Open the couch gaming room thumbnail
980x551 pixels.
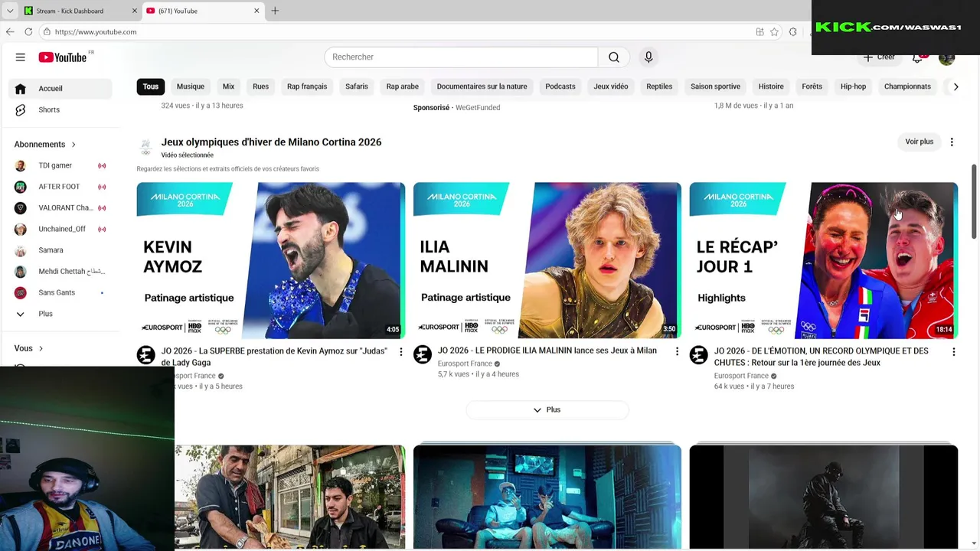point(547,497)
